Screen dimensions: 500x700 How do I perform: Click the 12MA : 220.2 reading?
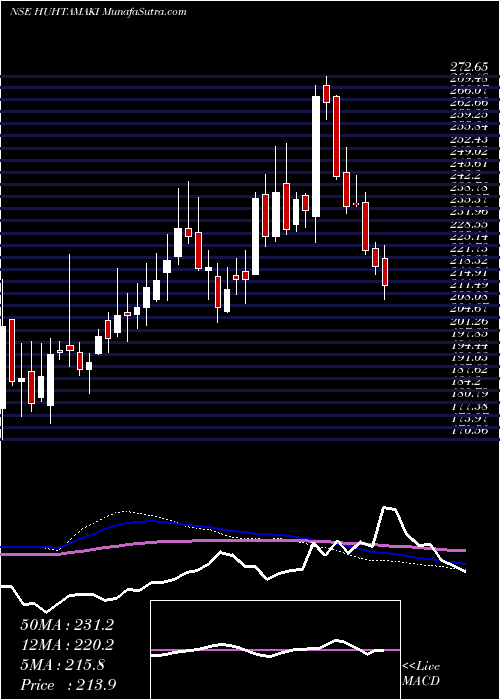67,645
